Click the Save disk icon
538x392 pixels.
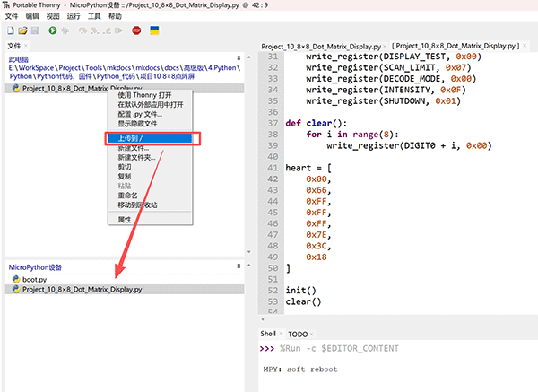click(x=35, y=30)
